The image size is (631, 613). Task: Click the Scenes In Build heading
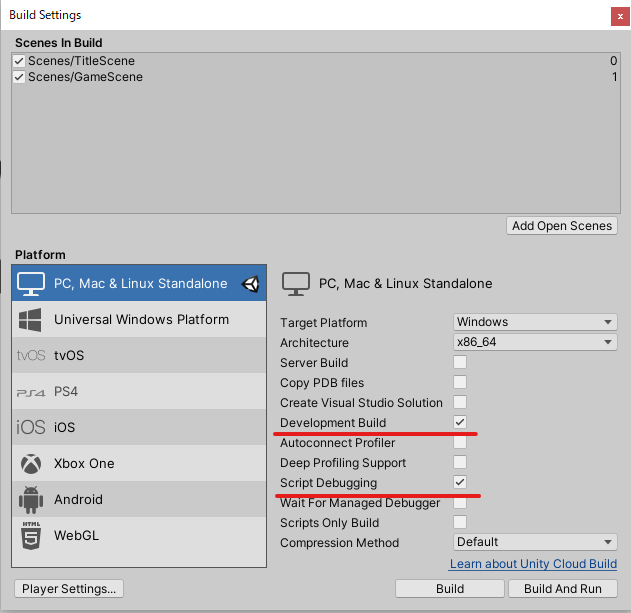click(x=59, y=43)
